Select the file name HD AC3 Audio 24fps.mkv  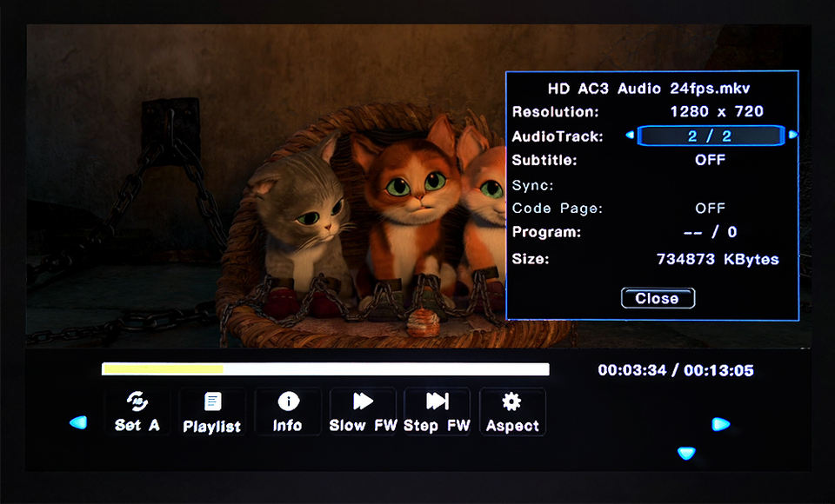[x=649, y=89]
